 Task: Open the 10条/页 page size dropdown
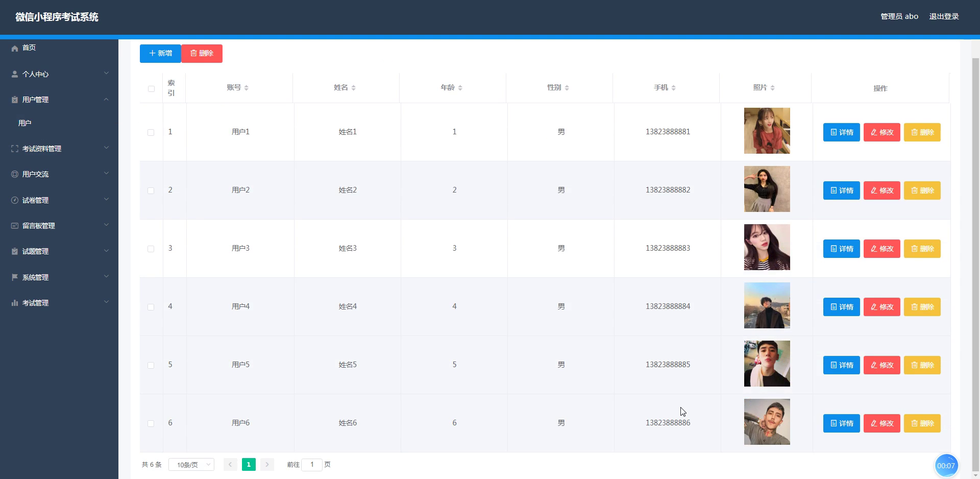coord(191,465)
